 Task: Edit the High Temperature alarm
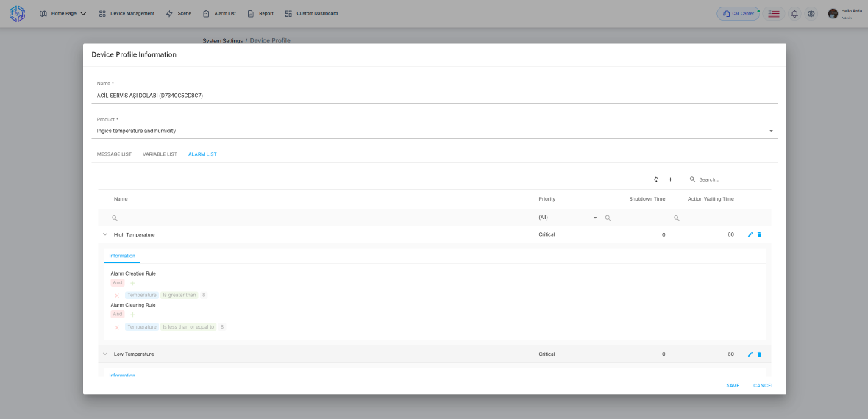point(750,234)
